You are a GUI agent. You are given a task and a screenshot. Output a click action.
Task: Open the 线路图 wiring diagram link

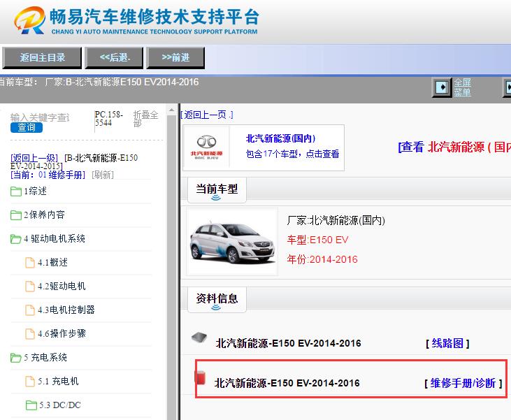tap(447, 343)
